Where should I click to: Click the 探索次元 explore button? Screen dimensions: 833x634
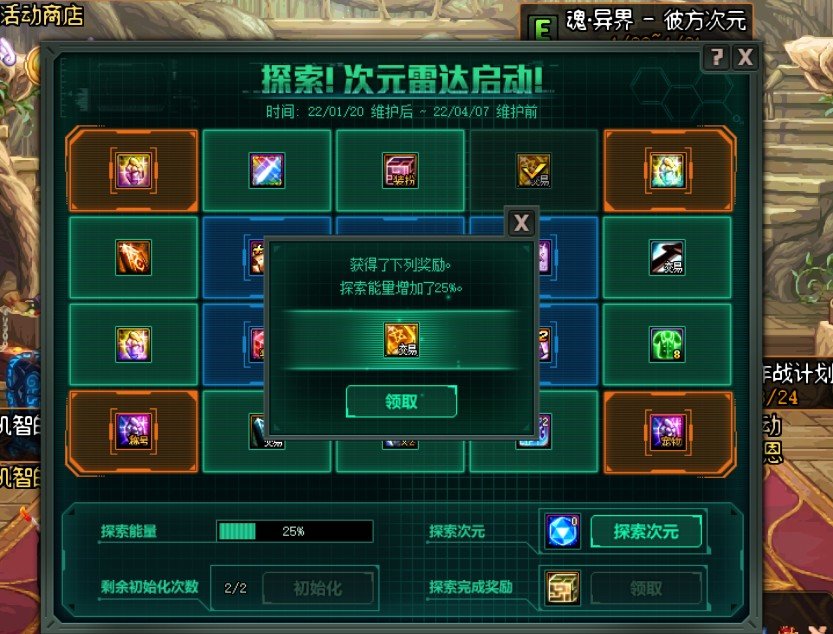point(646,531)
